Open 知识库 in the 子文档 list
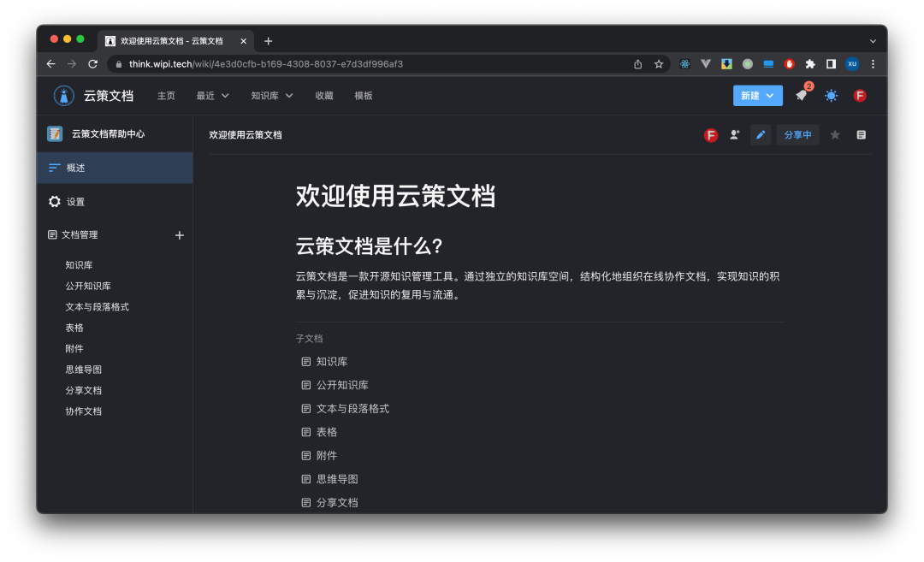924x562 pixels. tap(332, 362)
